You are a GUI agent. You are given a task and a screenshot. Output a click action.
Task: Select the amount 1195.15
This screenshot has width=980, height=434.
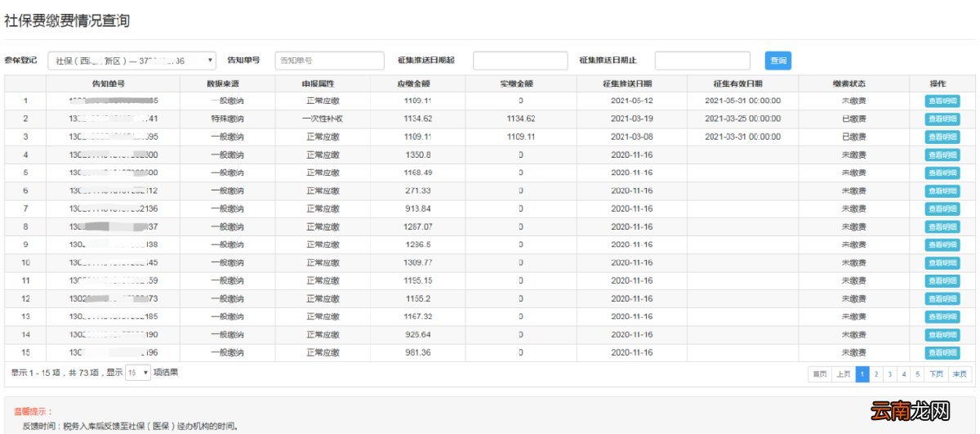click(417, 281)
